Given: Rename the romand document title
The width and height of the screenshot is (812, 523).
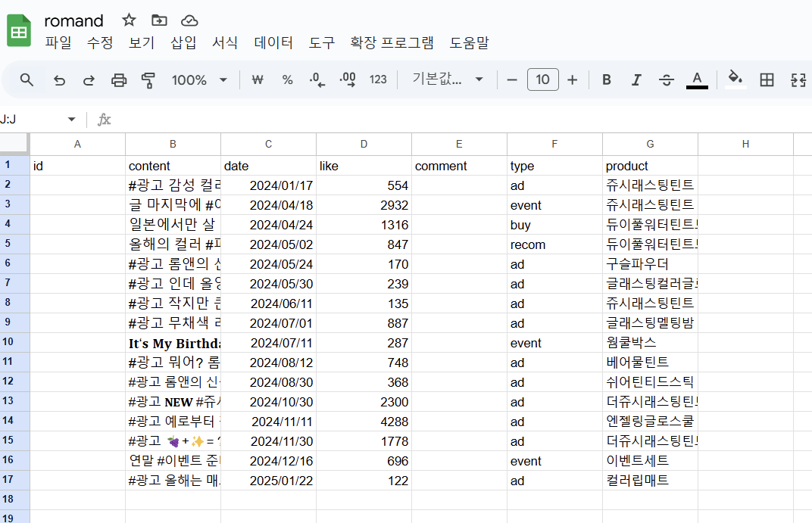Looking at the screenshot, I should (73, 20).
